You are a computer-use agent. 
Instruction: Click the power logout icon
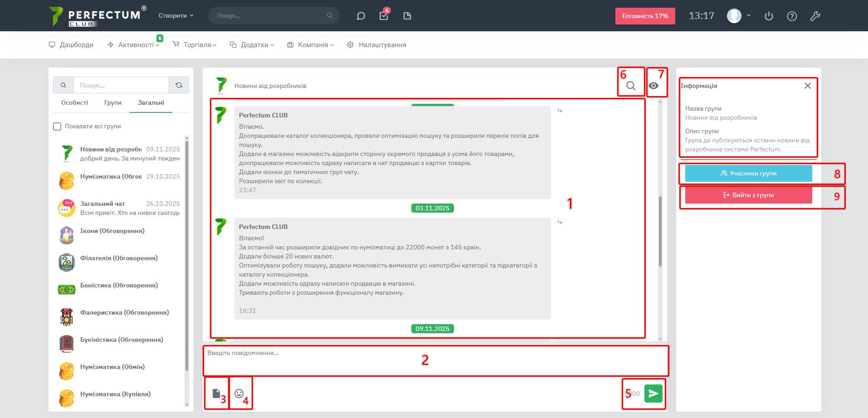coord(769,16)
